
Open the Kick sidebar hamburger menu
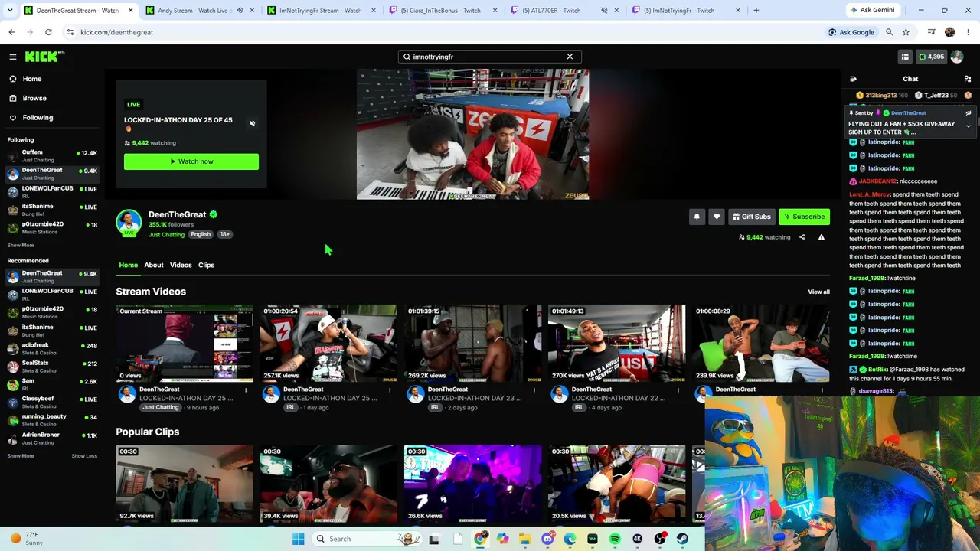[13, 57]
